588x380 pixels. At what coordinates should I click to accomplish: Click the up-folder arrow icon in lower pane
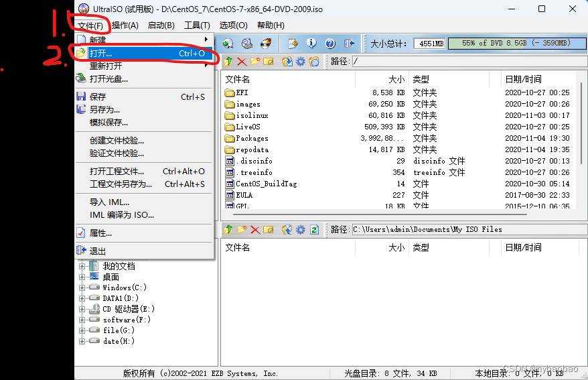point(228,230)
